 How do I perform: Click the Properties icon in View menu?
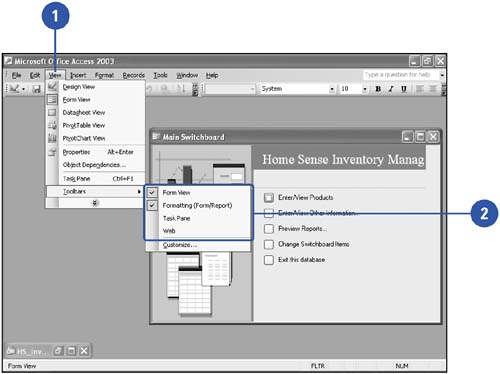tap(52, 152)
